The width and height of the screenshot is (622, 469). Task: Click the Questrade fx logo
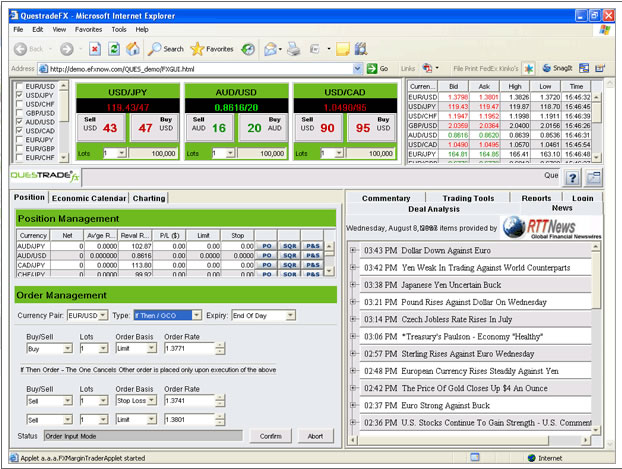(x=44, y=177)
